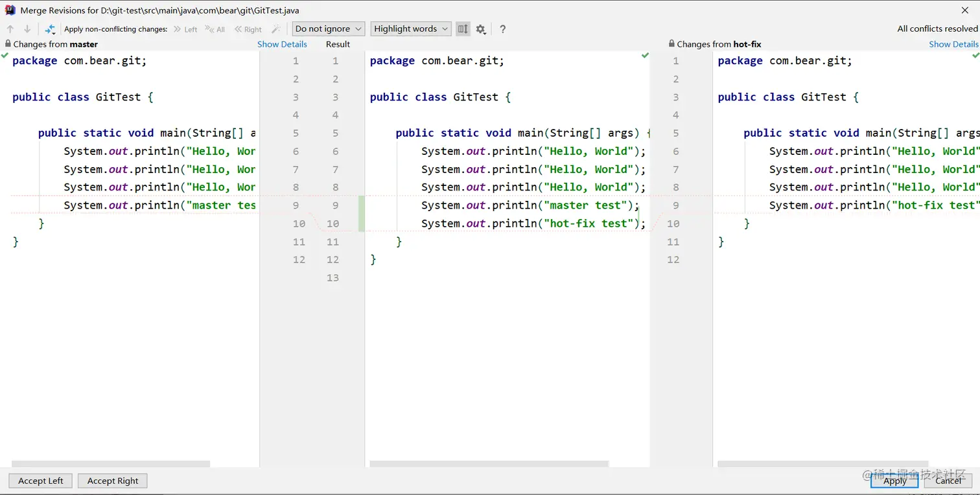This screenshot has height=495, width=980.
Task: Click 'public class GitTest' in master pane
Action: [83, 97]
